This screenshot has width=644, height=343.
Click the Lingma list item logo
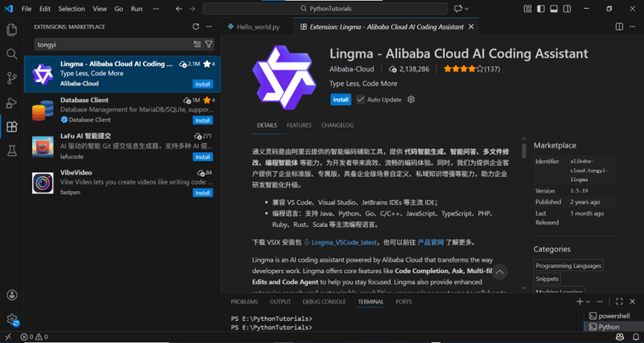point(42,74)
